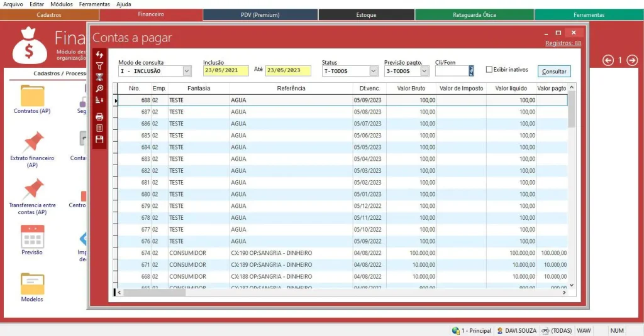Click the Cli/Forn input field
This screenshot has height=336, width=644.
click(x=452, y=72)
